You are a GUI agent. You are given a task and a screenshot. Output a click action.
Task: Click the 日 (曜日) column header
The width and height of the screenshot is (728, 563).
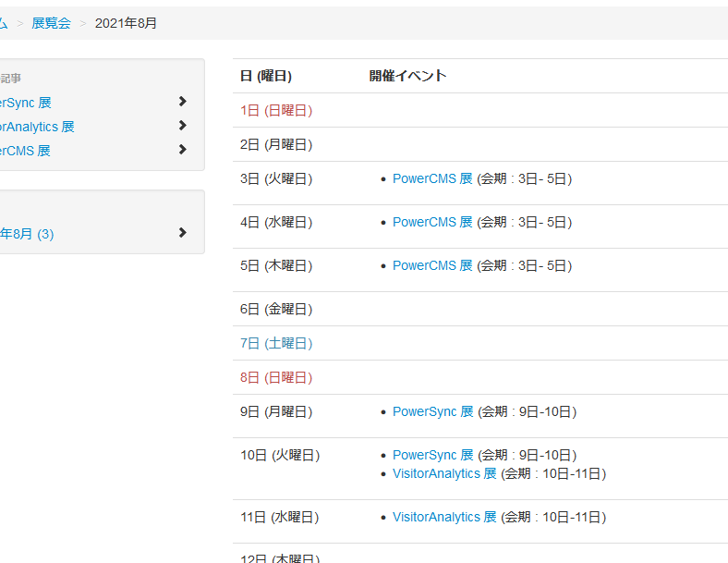click(265, 76)
